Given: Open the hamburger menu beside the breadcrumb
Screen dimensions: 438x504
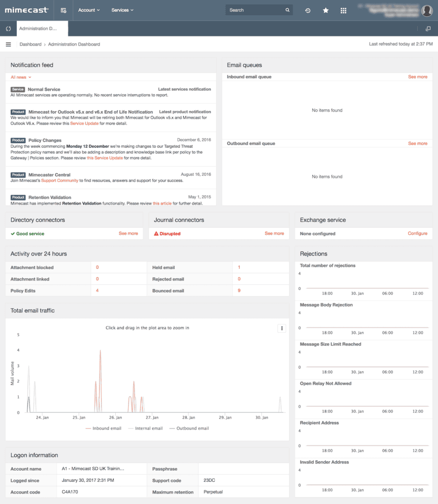Looking at the screenshot, I should [8, 44].
